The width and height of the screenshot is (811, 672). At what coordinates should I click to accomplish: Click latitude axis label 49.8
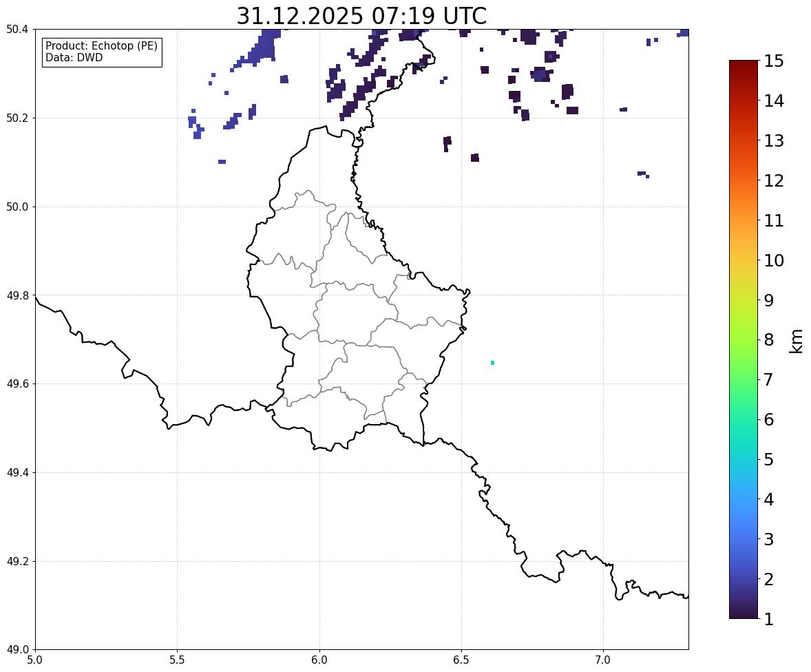[x=17, y=295]
